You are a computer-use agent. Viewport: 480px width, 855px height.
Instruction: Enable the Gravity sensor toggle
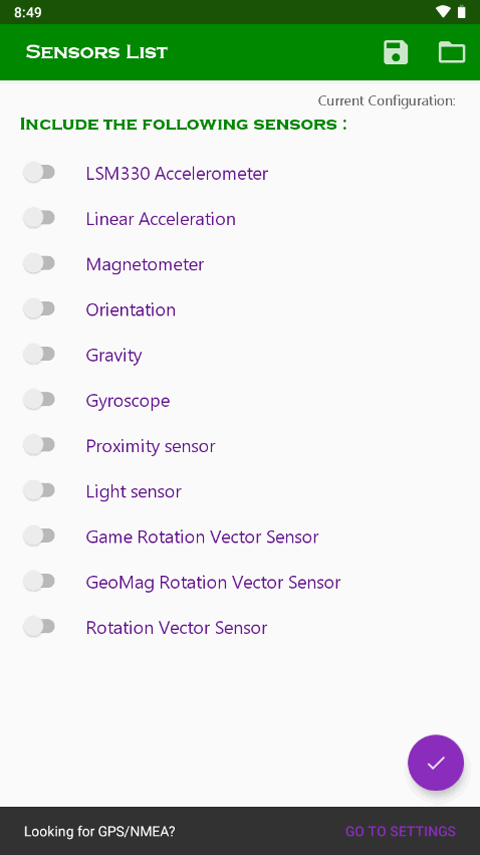(39, 354)
